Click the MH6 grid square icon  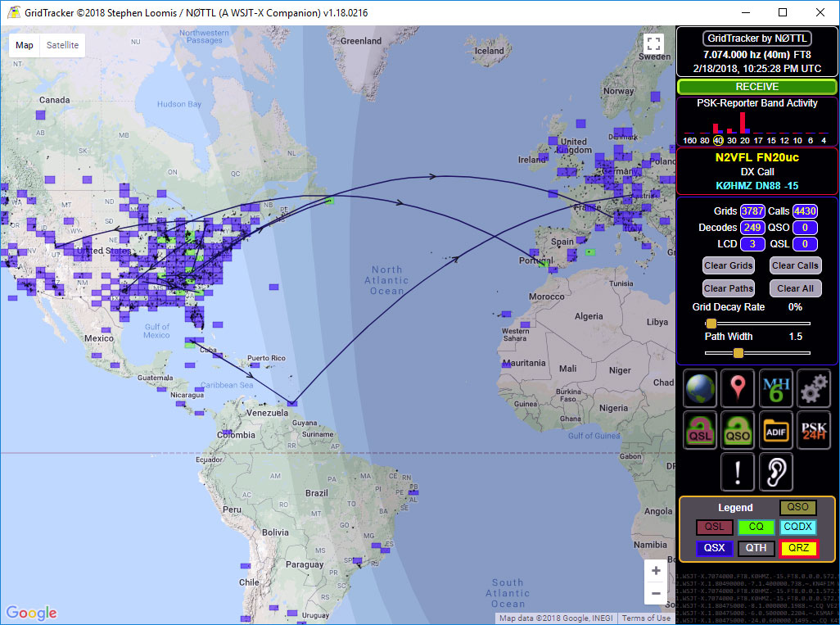[x=776, y=388]
